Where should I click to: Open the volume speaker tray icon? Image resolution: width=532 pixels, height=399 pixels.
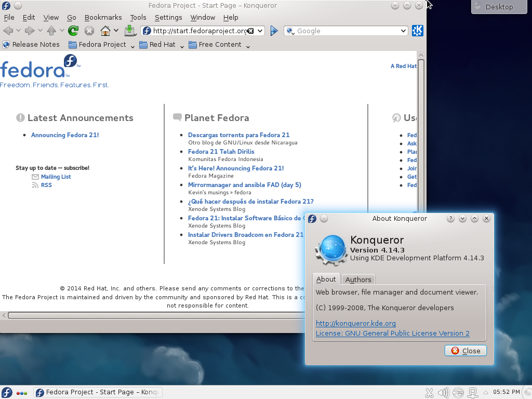pyautogui.click(x=443, y=393)
